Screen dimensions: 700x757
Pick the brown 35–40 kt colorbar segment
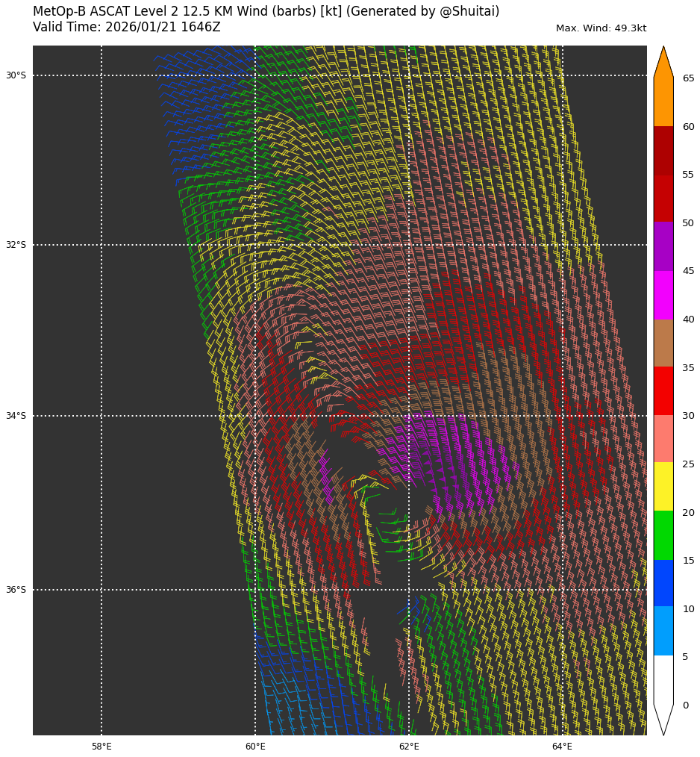coord(663,343)
